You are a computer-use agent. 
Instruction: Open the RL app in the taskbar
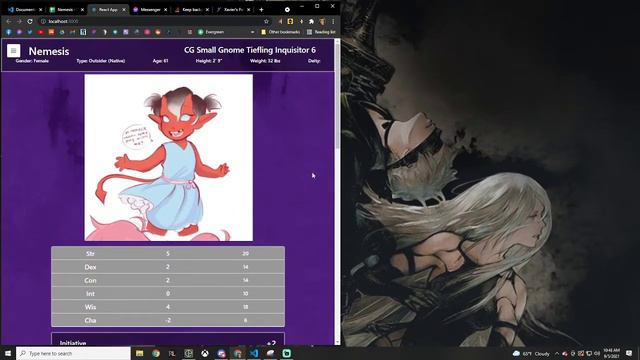172,353
